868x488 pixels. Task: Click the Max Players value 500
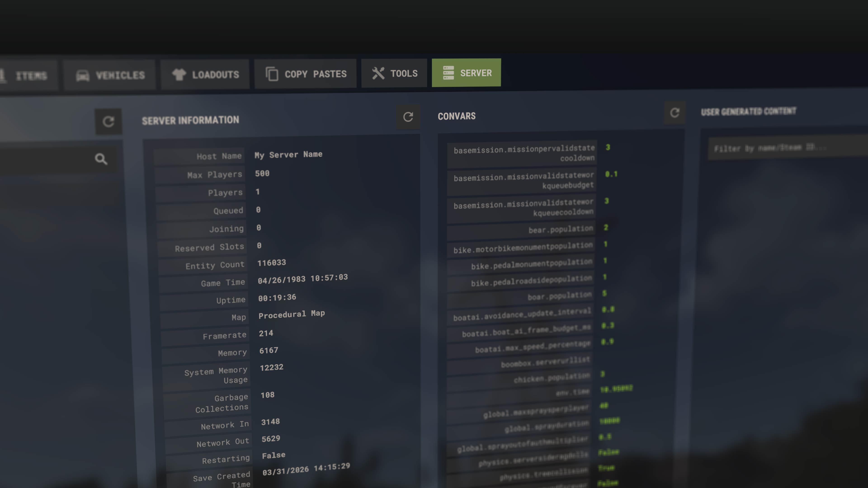[262, 174]
